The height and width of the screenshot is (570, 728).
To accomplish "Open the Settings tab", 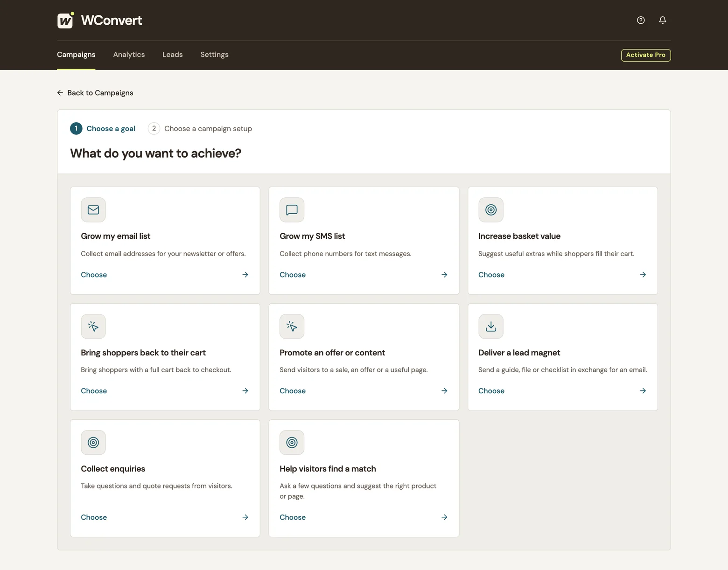I will tap(215, 55).
